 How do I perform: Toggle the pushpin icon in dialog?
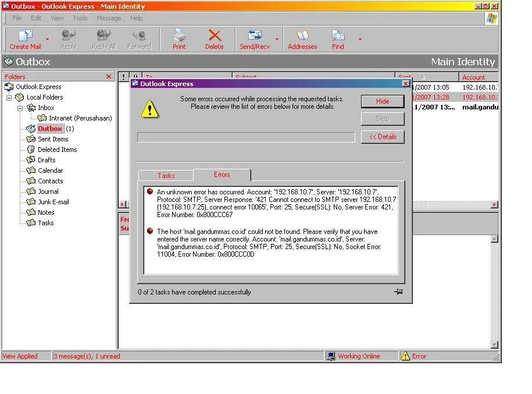(x=398, y=292)
